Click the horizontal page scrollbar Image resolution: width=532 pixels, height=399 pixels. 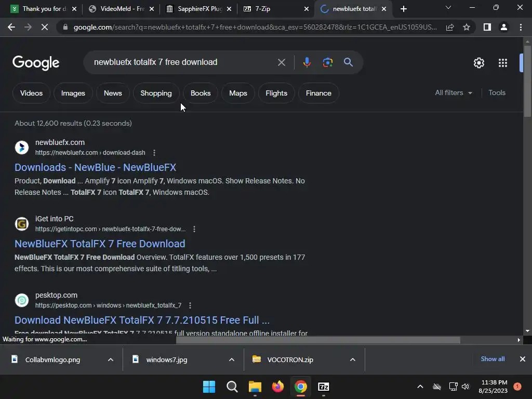318,340
